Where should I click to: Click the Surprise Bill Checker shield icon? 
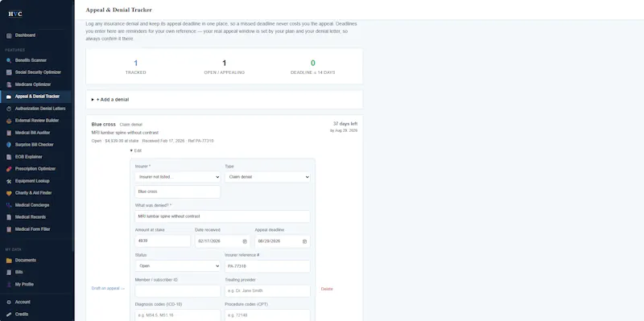pyautogui.click(x=9, y=145)
